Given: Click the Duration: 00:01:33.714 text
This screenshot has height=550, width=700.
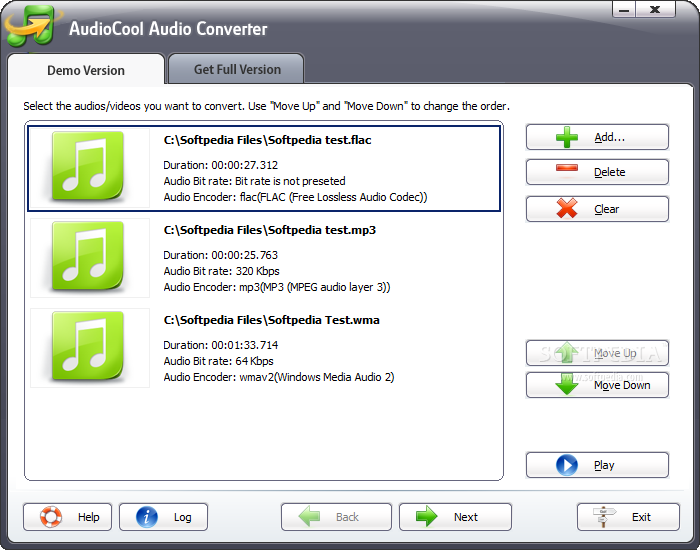Looking at the screenshot, I should click(221, 345).
